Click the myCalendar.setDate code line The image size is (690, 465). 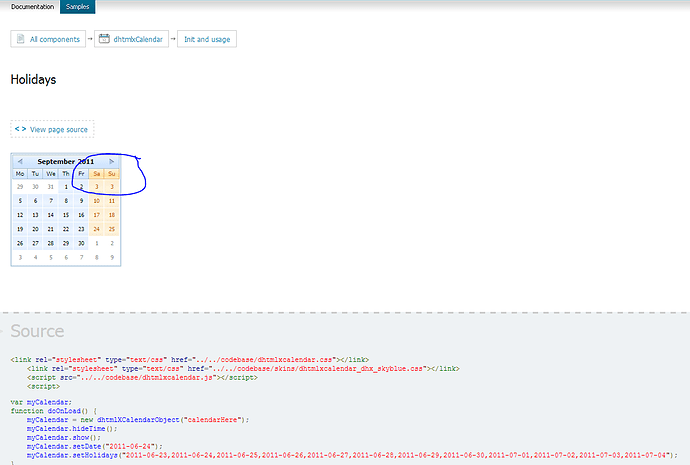tap(95, 446)
